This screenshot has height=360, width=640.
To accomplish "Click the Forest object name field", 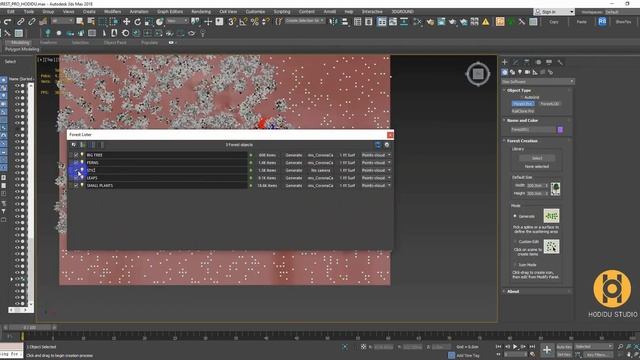I will (533, 130).
